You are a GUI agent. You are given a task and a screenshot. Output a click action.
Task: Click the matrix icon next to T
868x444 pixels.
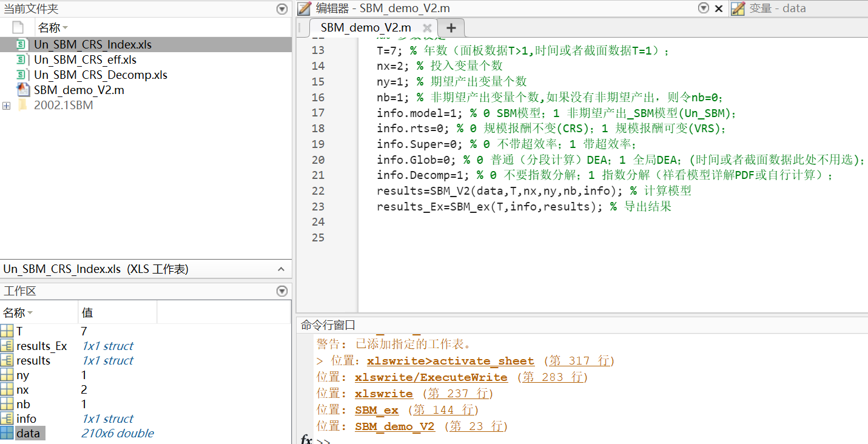[7, 331]
